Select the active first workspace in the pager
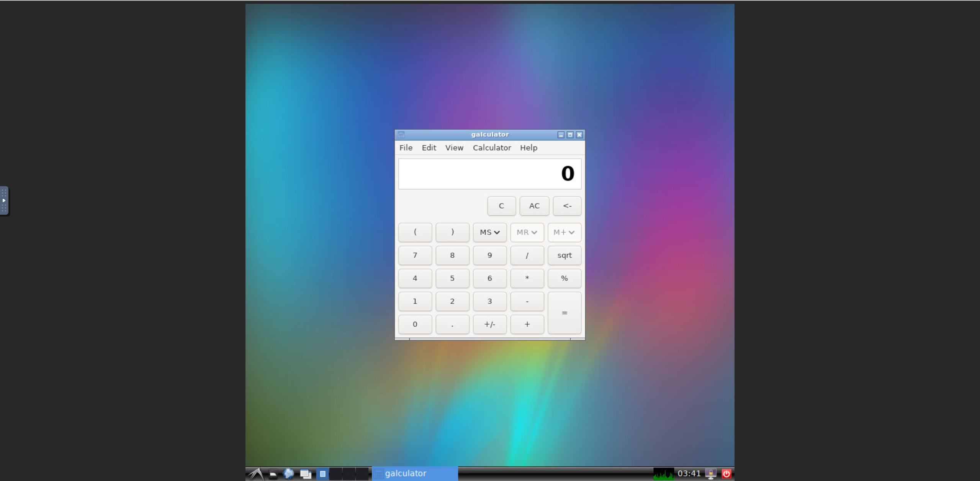The image size is (980, 481). point(322,474)
